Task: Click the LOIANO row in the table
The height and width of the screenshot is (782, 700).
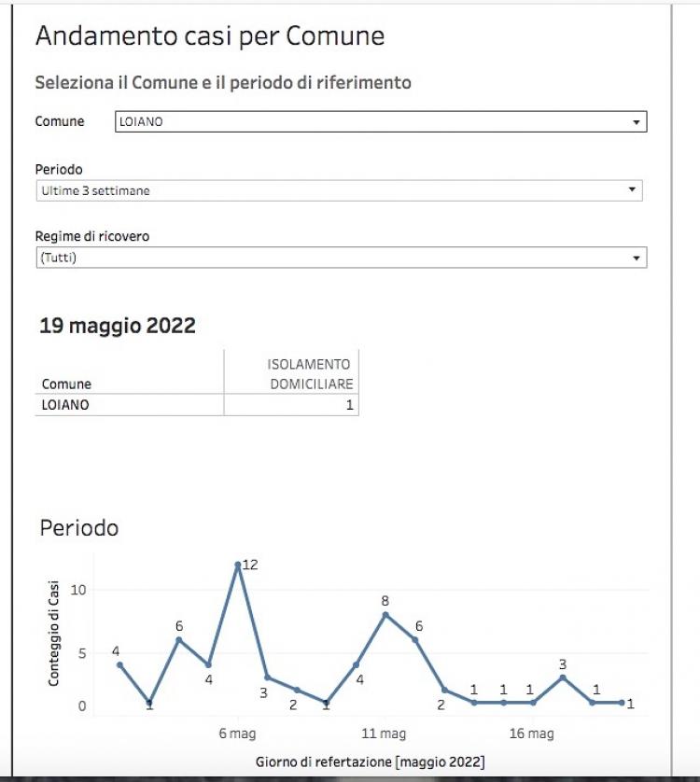Action: click(65, 405)
